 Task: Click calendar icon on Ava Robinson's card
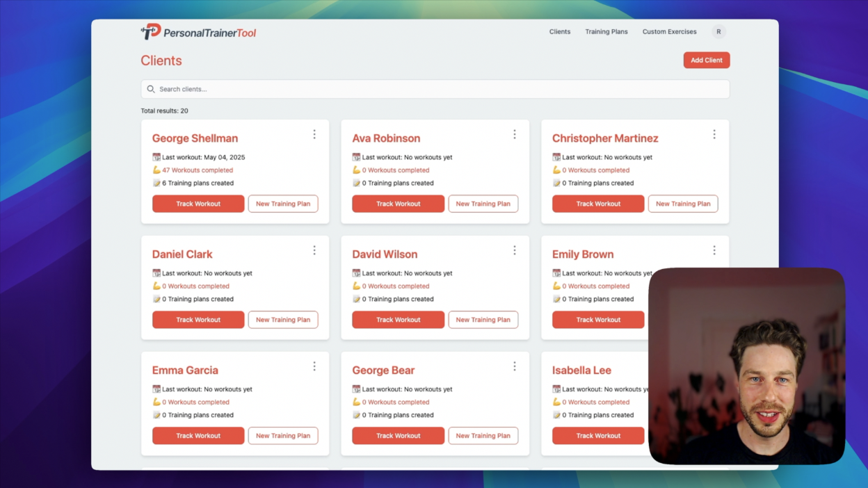(x=356, y=157)
